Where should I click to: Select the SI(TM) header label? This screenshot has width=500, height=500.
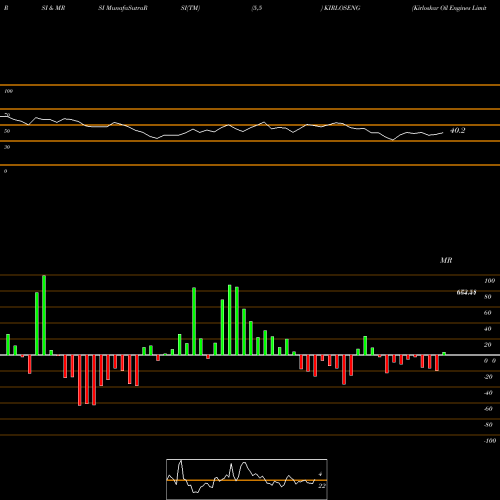(190, 8)
